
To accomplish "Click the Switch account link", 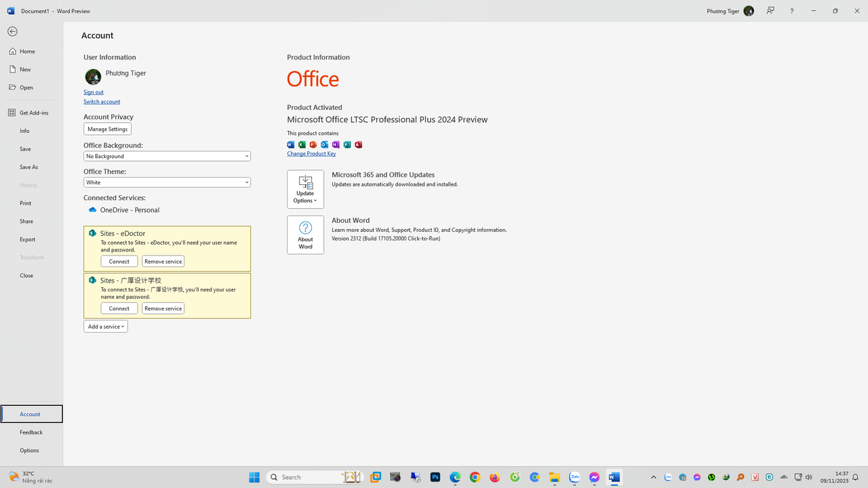I will (x=102, y=102).
